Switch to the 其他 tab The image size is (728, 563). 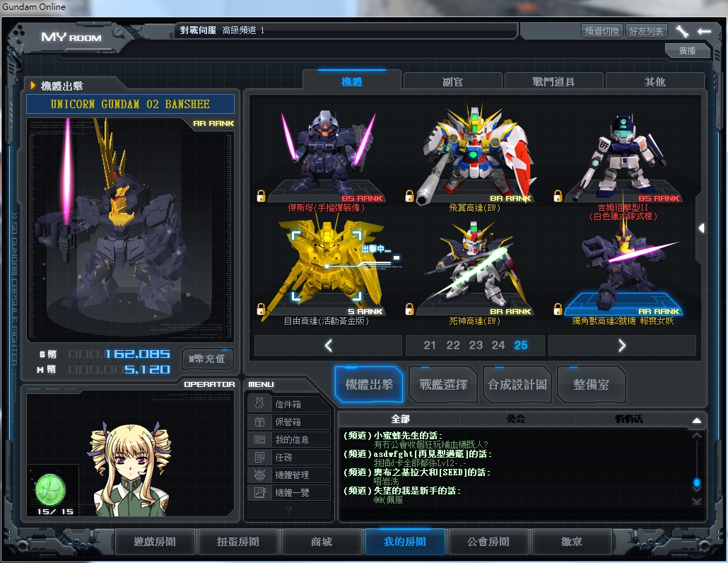point(654,82)
